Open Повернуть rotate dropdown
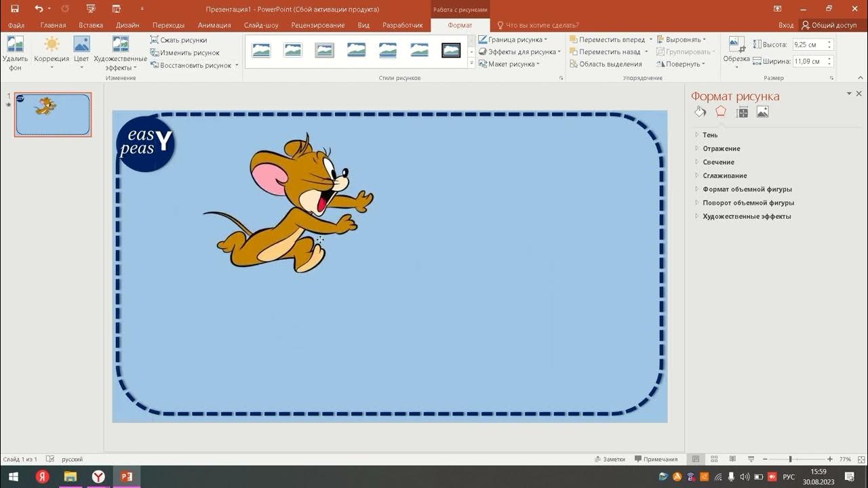 click(x=681, y=64)
